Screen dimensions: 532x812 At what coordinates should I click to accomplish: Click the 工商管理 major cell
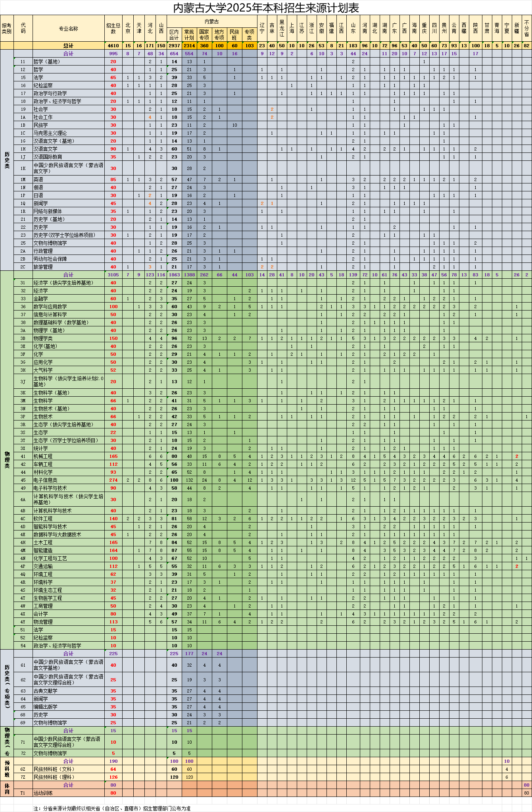coord(69,606)
